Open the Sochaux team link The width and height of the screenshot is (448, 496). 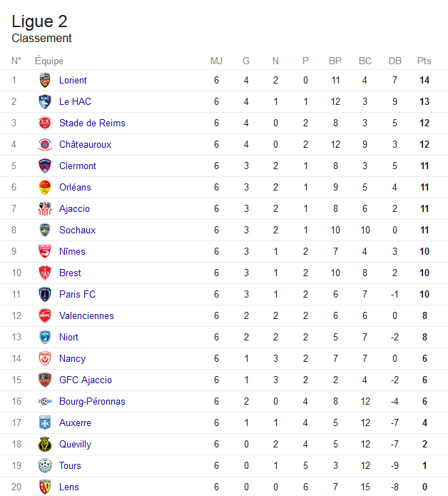click(77, 230)
